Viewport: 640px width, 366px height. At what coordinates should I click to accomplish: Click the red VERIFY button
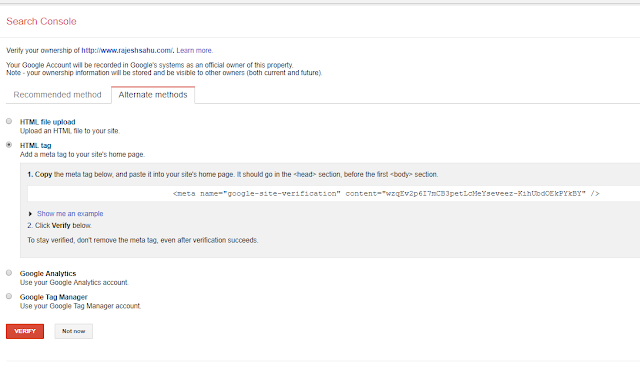coord(25,331)
